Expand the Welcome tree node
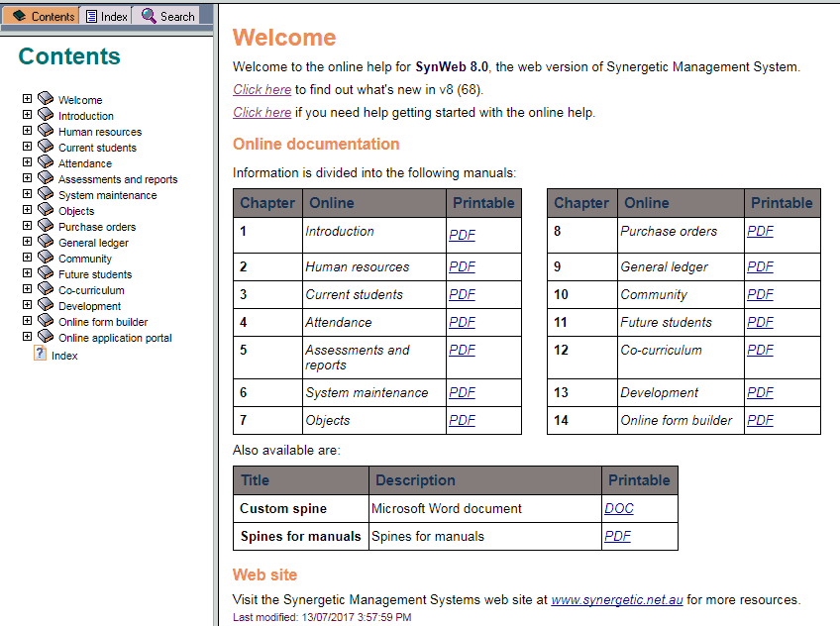840x626 pixels. coord(28,98)
